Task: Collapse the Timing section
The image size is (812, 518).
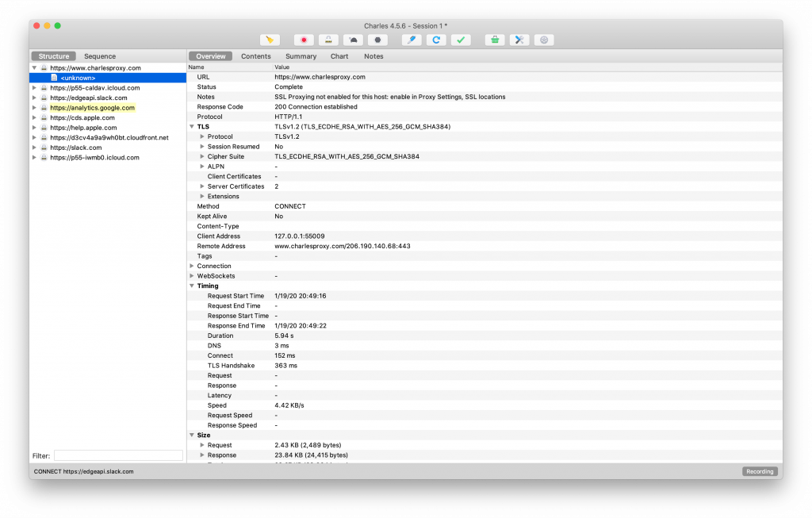Action: [x=192, y=286]
